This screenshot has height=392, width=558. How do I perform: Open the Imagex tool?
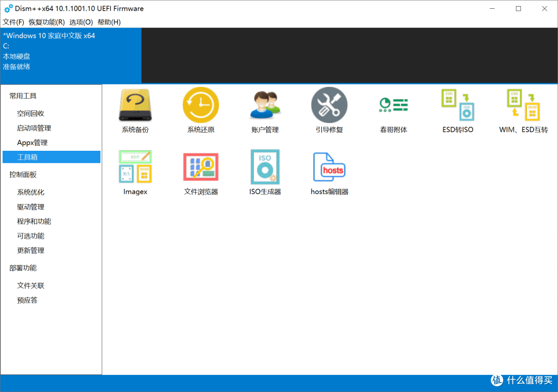(x=135, y=167)
